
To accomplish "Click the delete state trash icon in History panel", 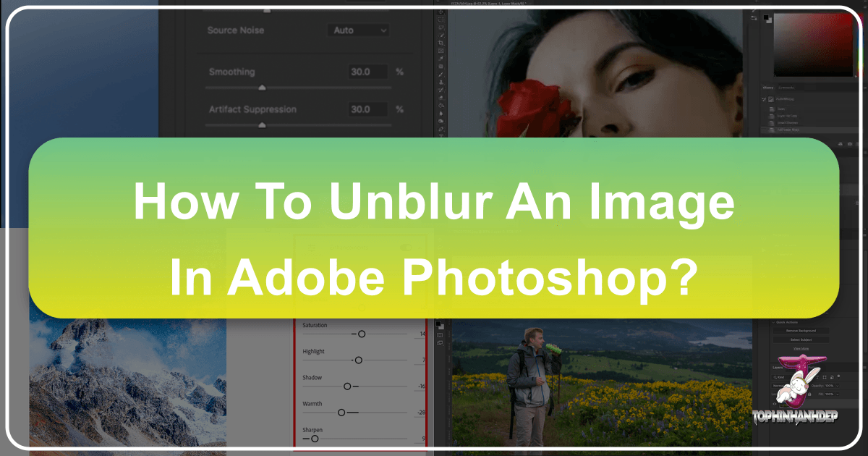I will pyautogui.click(x=858, y=143).
